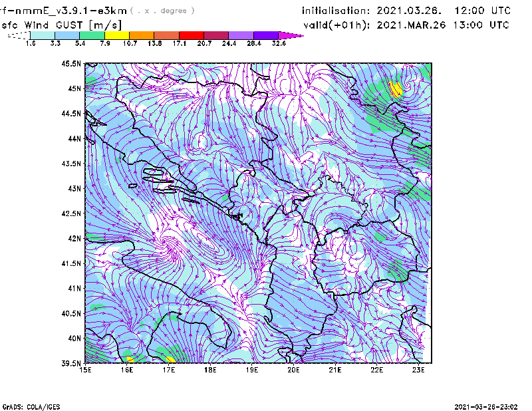Pick the bright red legend swatch after 17.1
532x411 pixels.
192,35
